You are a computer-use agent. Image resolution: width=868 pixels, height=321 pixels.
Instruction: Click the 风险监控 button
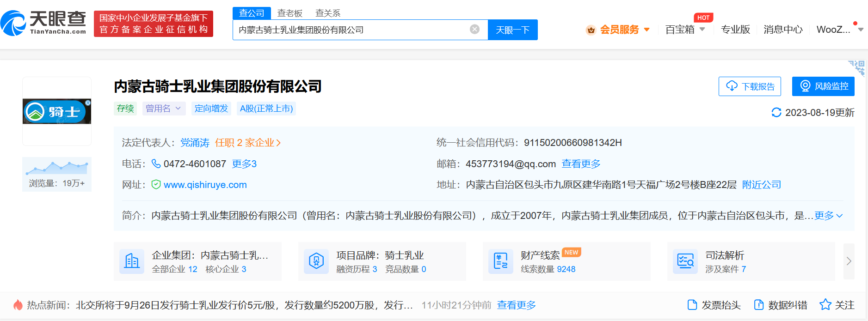click(823, 86)
